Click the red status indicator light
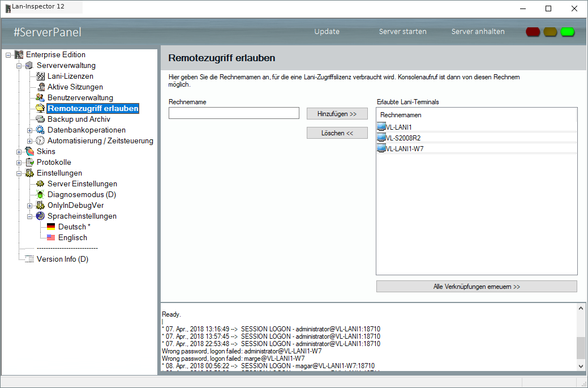The image size is (588, 388). tap(533, 32)
